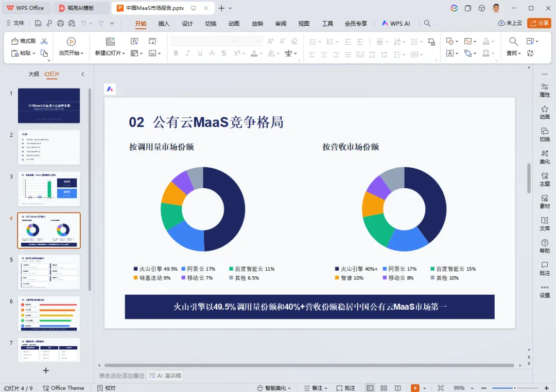Click the AI speech notes button
Viewport: 556px width, 392px height.
(165, 376)
